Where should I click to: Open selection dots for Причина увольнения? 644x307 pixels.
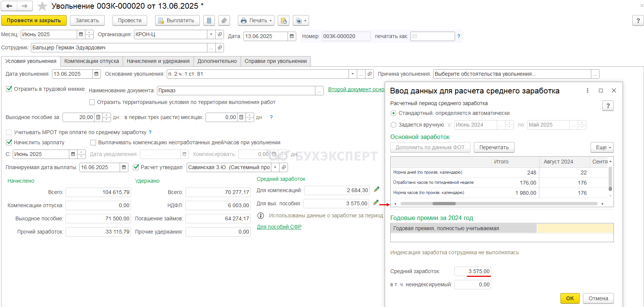(x=595, y=74)
